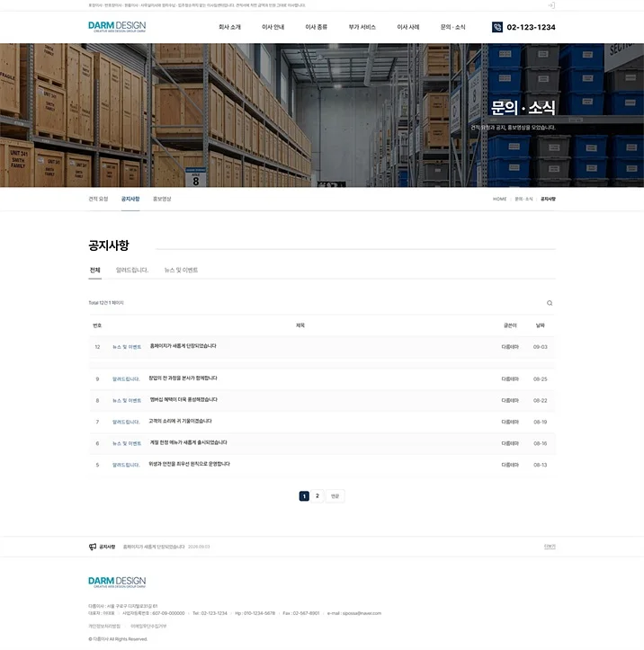Open the 회사 소개 menu
Screen dimensions: 644x650
point(229,27)
